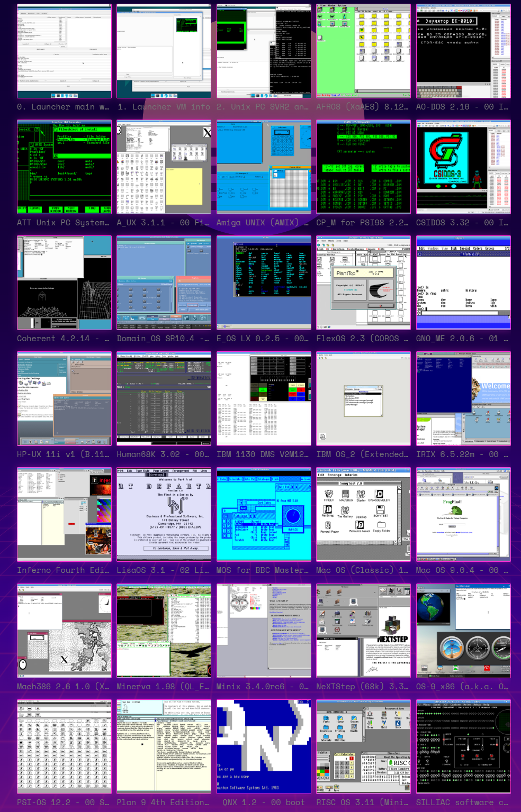
Task: Open the Mac OS (Classic) thumbnail
Action: [363, 515]
